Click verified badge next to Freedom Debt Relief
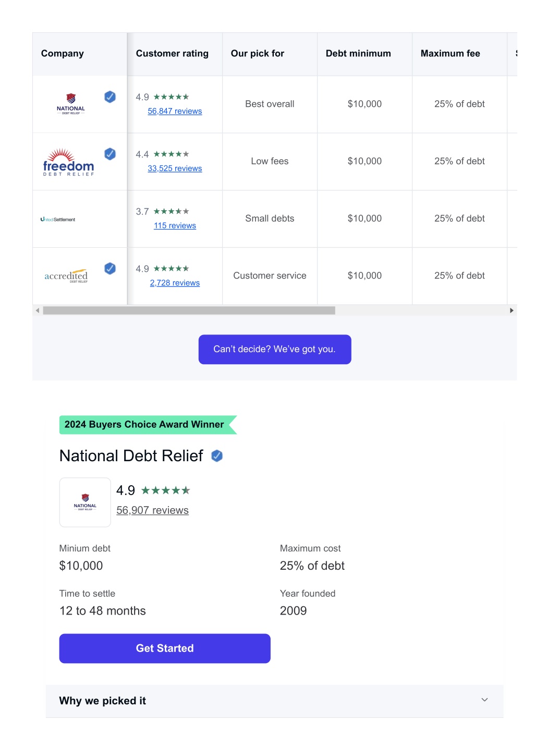 coord(110,154)
